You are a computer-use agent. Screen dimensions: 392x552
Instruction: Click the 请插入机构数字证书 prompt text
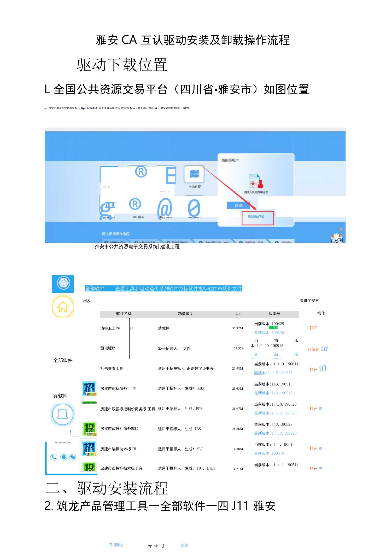point(256,192)
